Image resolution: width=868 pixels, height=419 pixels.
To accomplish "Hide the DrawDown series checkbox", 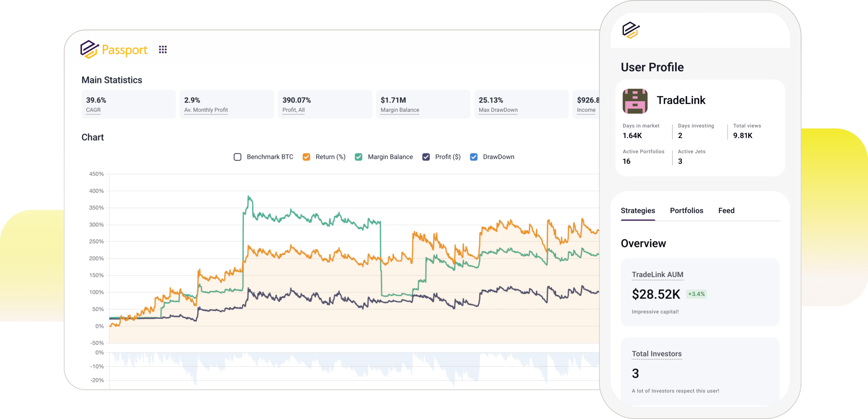I will point(473,157).
